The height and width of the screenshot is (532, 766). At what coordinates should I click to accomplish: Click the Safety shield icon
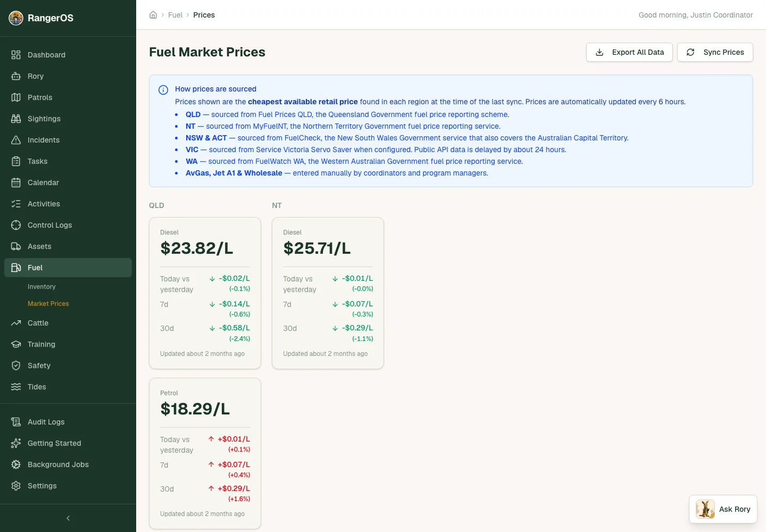click(16, 365)
